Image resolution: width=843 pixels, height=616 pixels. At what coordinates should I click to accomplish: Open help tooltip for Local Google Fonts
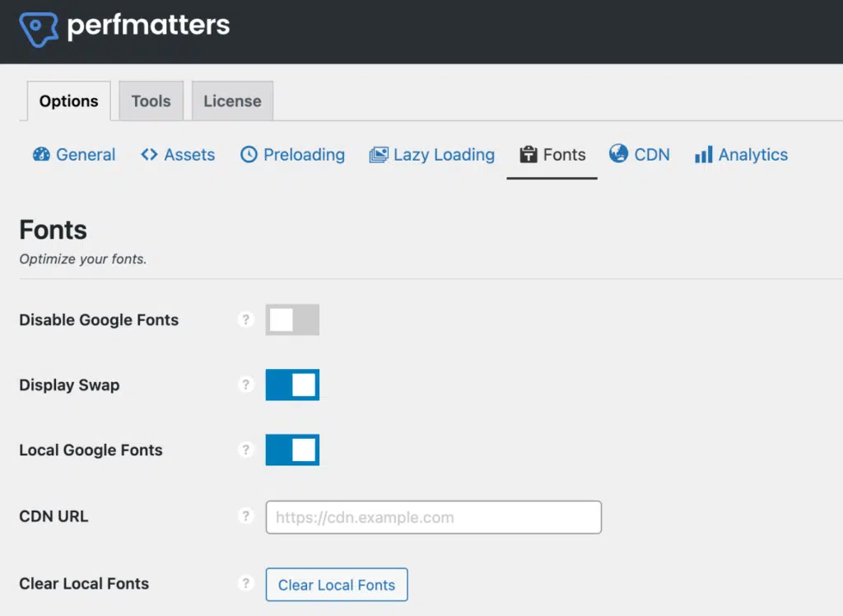tap(245, 450)
